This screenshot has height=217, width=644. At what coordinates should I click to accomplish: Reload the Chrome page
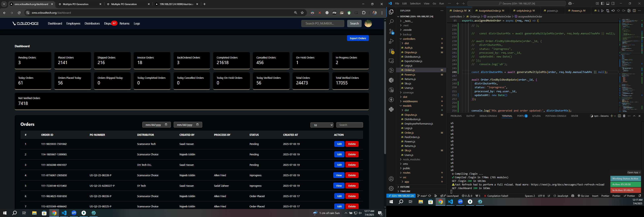tap(19, 13)
